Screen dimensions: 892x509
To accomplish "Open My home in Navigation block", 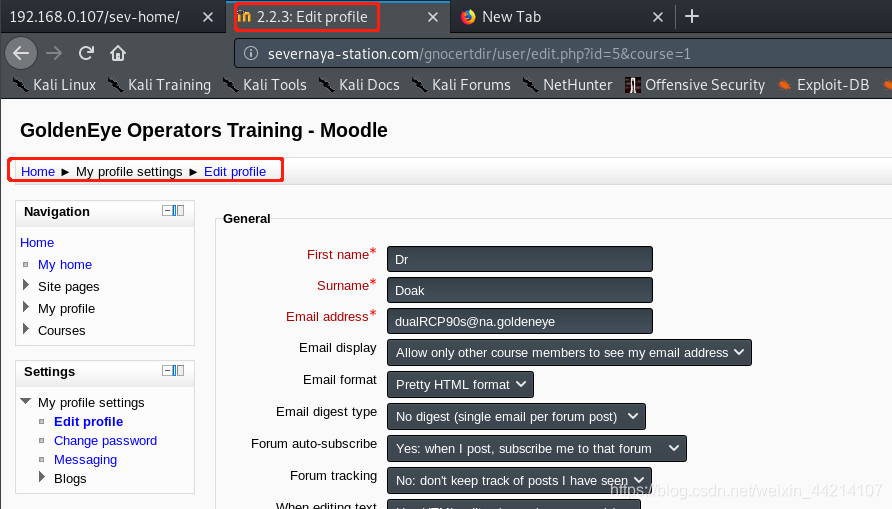I will pos(65,265).
